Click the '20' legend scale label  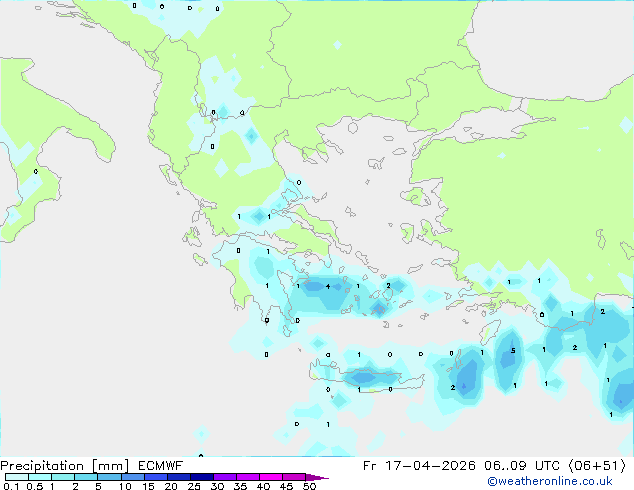(x=171, y=486)
